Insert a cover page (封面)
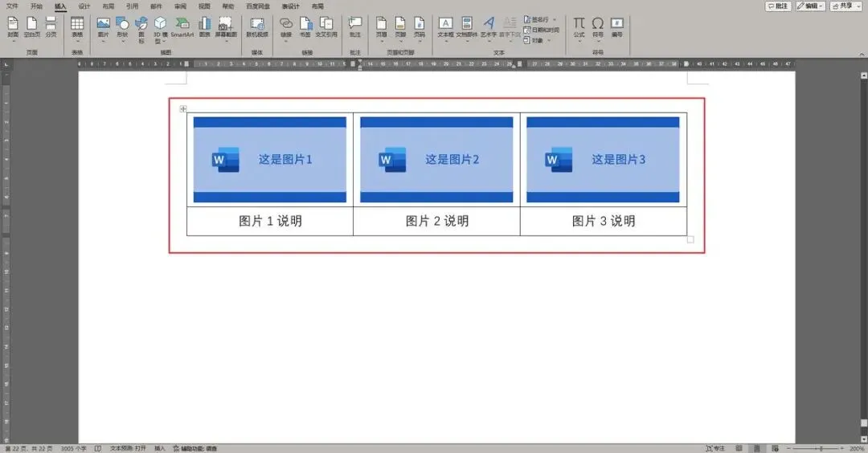Viewport: 868px width, 453px height. tap(13, 27)
